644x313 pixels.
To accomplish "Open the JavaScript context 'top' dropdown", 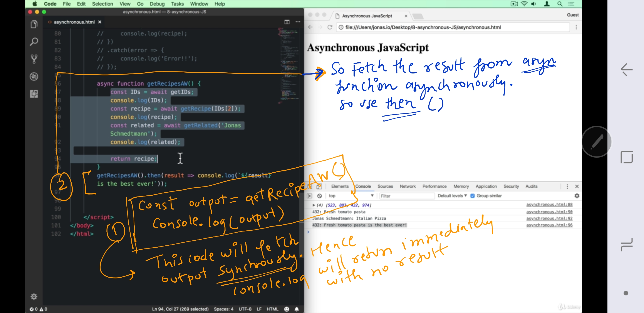I will click(351, 196).
